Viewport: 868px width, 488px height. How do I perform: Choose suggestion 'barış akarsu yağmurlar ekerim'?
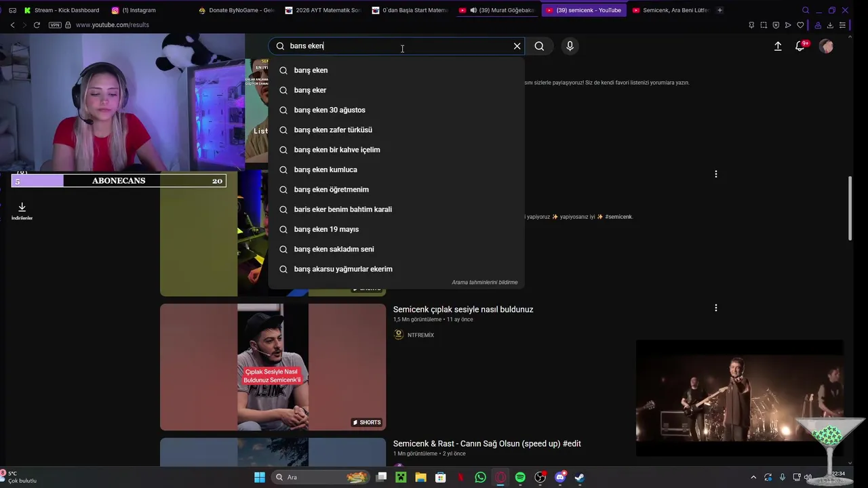(x=396, y=269)
